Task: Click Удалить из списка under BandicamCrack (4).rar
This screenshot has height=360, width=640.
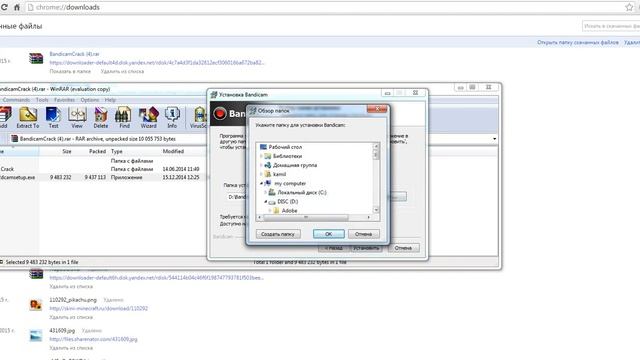Action: [122, 71]
